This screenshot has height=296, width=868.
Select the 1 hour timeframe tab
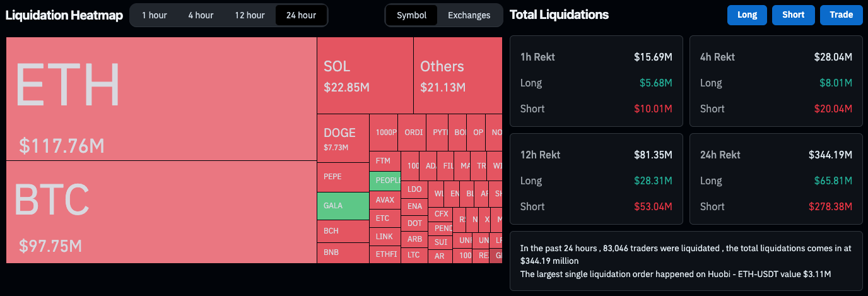click(154, 15)
